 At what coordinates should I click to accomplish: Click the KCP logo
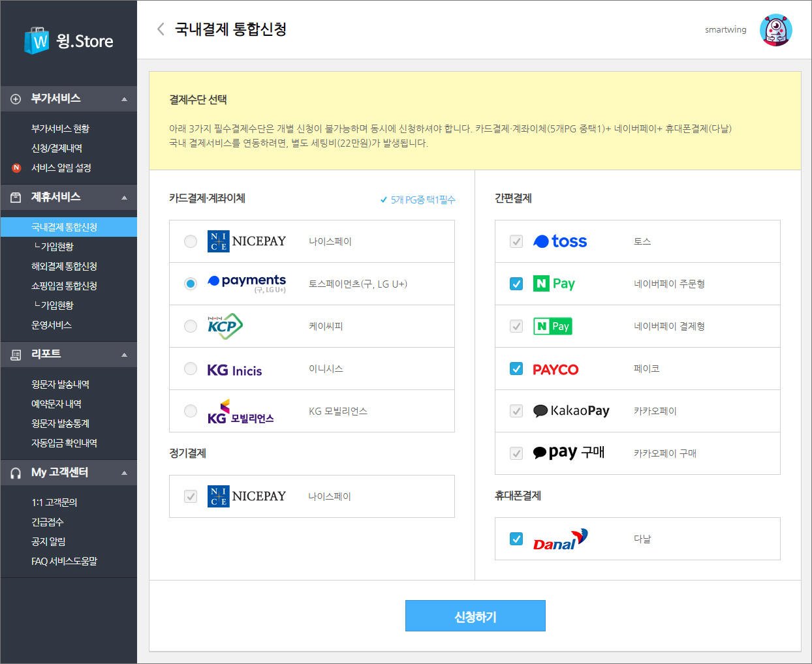tap(225, 326)
